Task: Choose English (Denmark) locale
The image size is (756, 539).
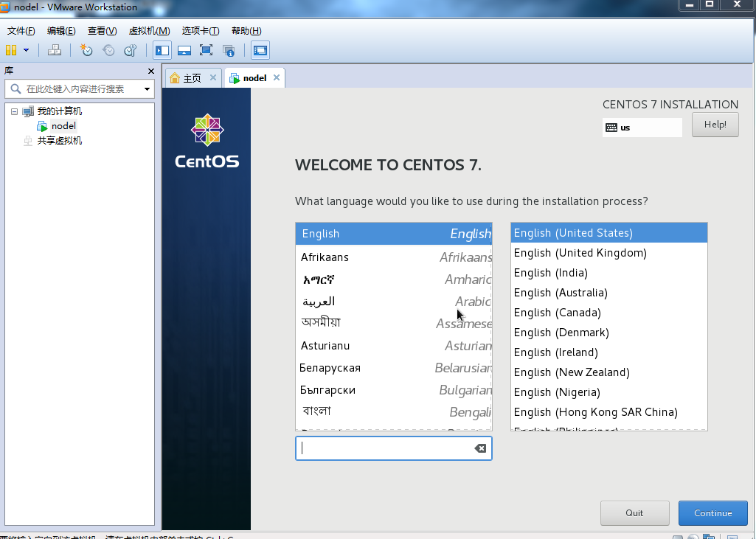Action: (609, 333)
